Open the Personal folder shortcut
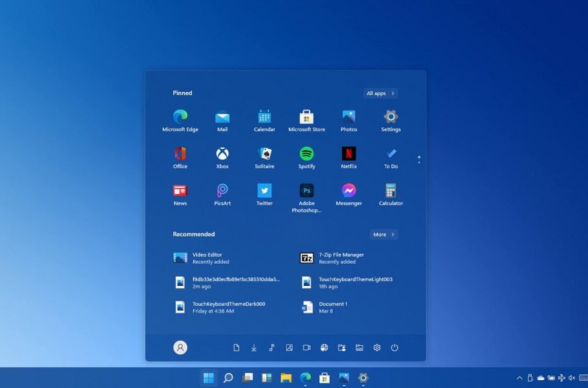Screen dimensions: 588x388 point(342,347)
